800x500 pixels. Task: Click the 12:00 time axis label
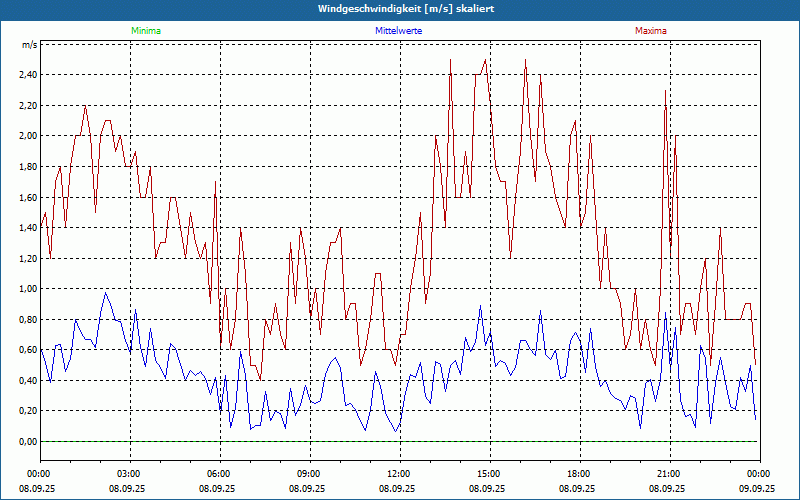[399, 474]
